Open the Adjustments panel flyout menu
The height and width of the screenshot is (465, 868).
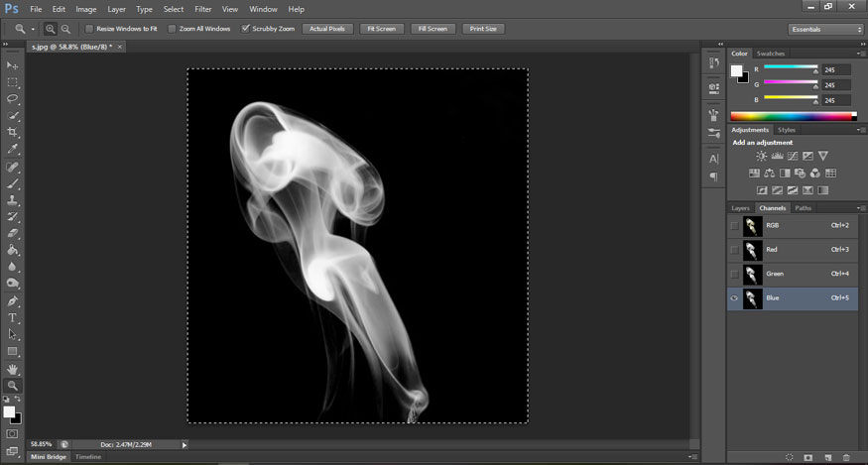[x=861, y=130]
